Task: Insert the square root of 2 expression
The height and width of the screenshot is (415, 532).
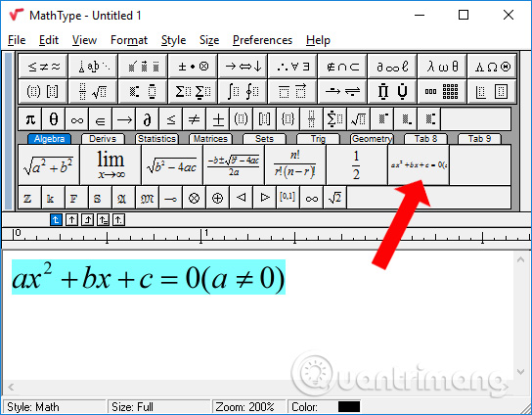Action: coord(334,198)
